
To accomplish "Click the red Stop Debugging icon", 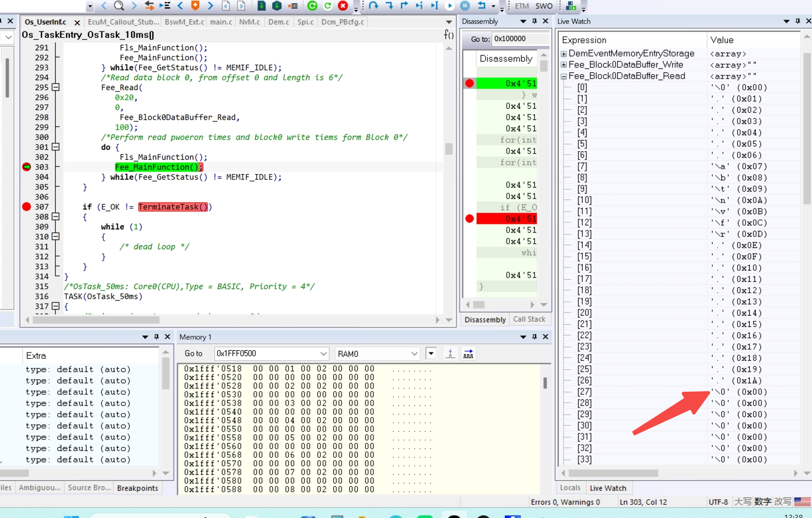I will 343,6.
